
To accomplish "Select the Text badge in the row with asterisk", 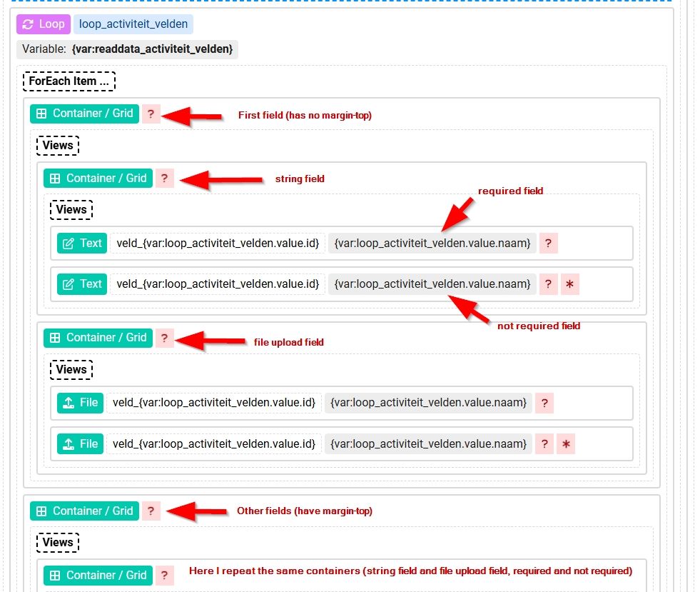I will point(82,284).
